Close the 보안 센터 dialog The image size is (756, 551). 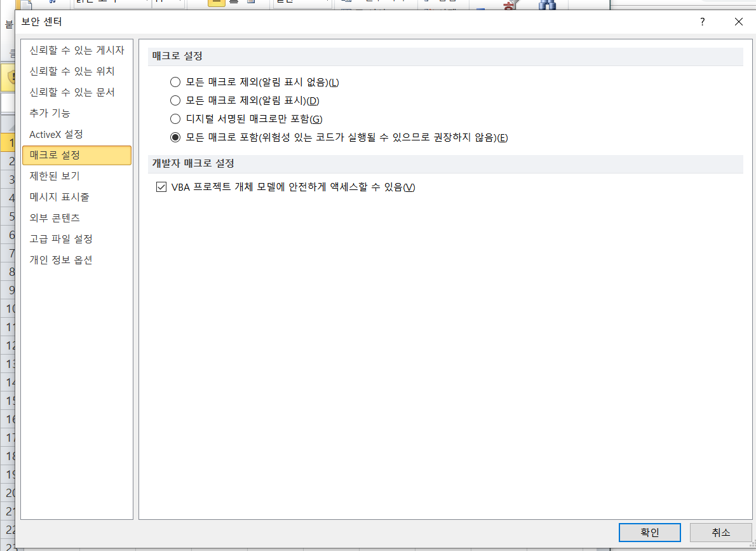click(x=738, y=22)
